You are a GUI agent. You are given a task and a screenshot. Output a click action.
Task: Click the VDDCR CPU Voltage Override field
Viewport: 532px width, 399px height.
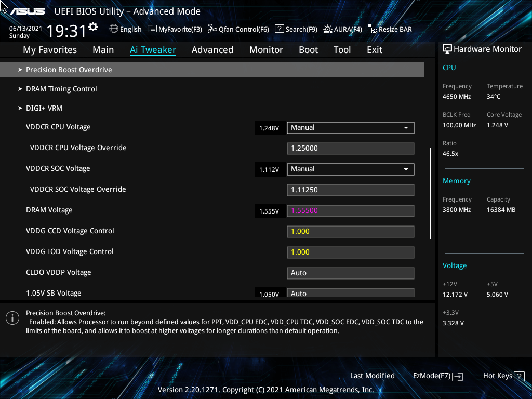pos(351,149)
